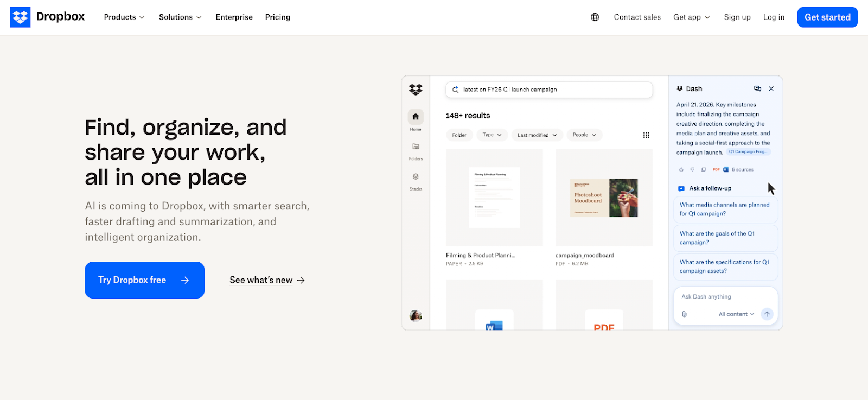Open the Word document thumbnail
868x400 pixels.
point(494,304)
